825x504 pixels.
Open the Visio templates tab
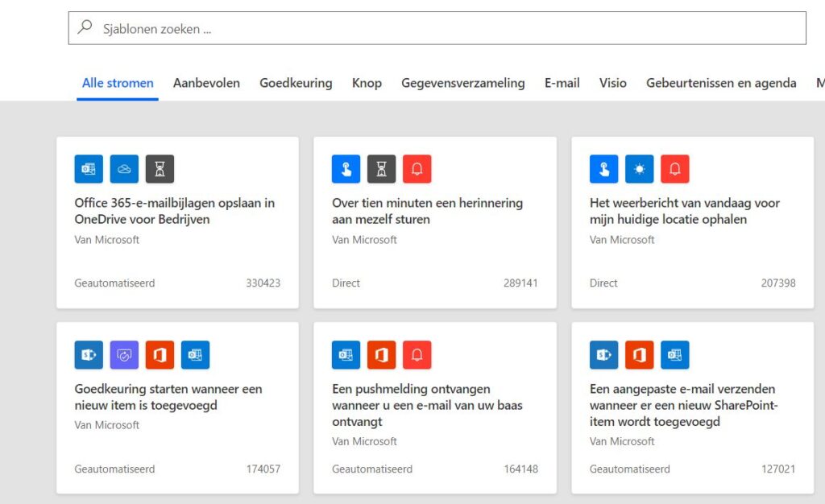tap(612, 83)
